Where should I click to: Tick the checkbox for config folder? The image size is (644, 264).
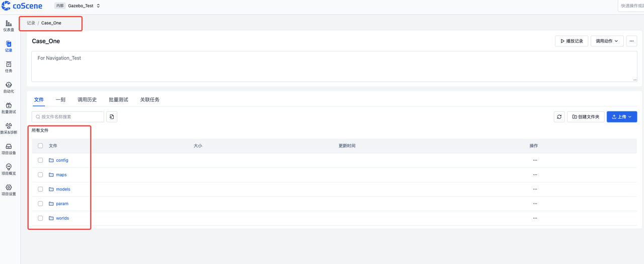click(x=40, y=160)
